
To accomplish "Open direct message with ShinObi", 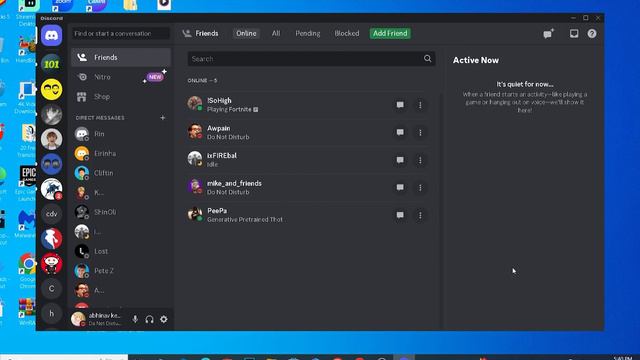I will [x=121, y=212].
